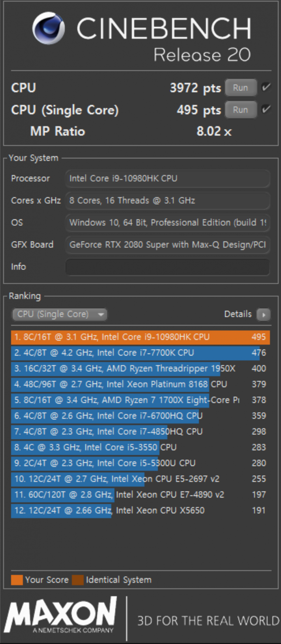This screenshot has width=281, height=644.
Task: Click the Cores x GHz field
Action: (x=167, y=201)
